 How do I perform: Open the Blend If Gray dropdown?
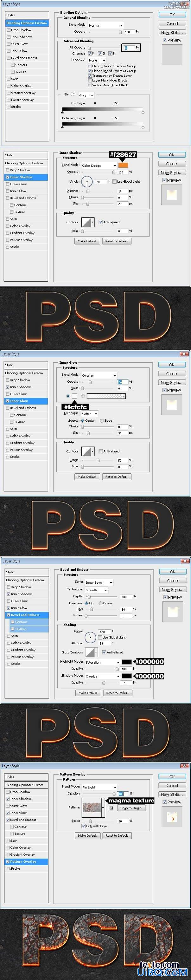pyautogui.click(x=87, y=95)
